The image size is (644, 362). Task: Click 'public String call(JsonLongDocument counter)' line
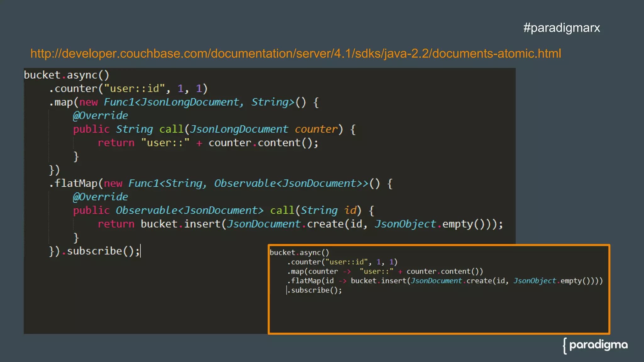pyautogui.click(x=214, y=129)
